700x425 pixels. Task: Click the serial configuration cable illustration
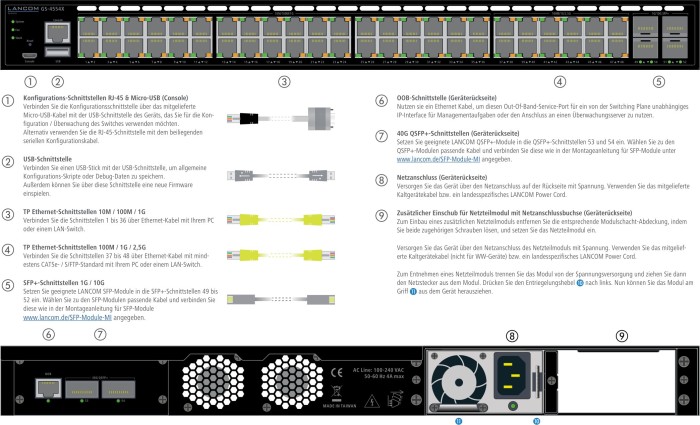coord(281,118)
